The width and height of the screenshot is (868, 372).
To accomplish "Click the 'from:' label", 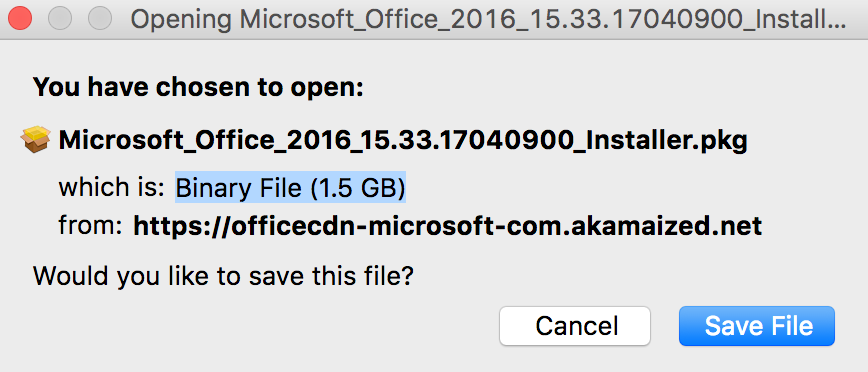I will pyautogui.click(x=90, y=226).
